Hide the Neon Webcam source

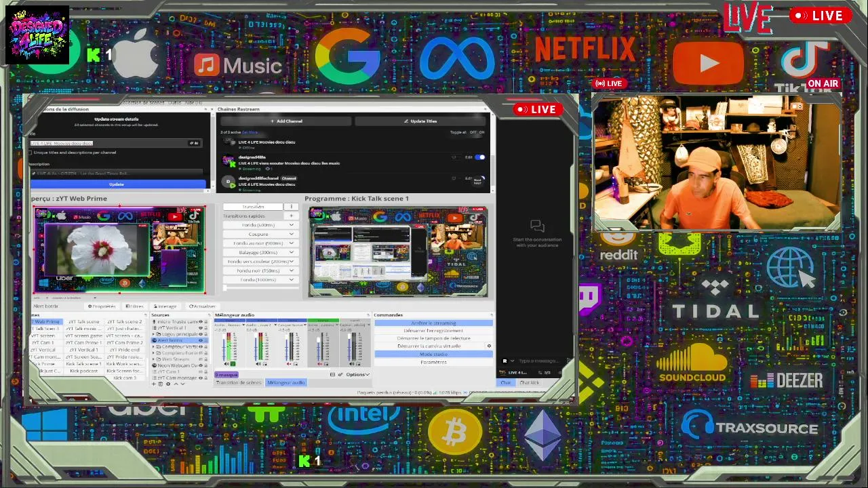[x=201, y=365]
